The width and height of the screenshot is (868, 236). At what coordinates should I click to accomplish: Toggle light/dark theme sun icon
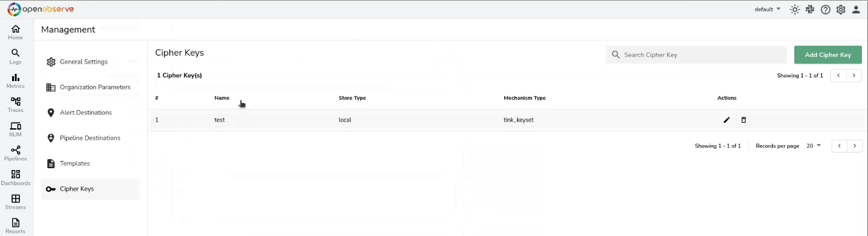tap(795, 10)
